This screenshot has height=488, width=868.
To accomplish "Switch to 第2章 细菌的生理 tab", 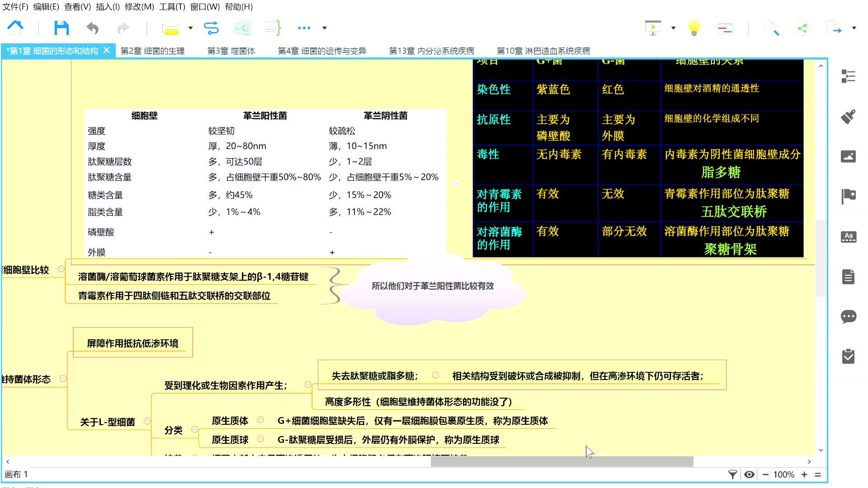I will point(152,51).
